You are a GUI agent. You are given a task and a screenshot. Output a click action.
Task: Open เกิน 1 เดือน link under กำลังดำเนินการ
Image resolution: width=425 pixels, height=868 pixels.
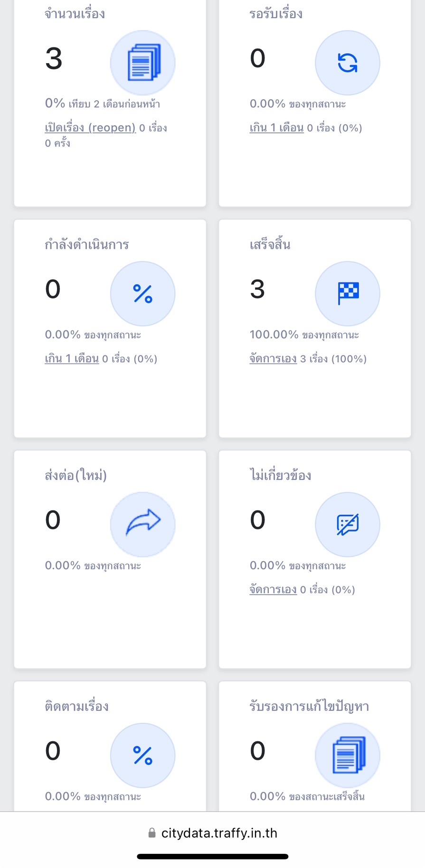point(72,359)
